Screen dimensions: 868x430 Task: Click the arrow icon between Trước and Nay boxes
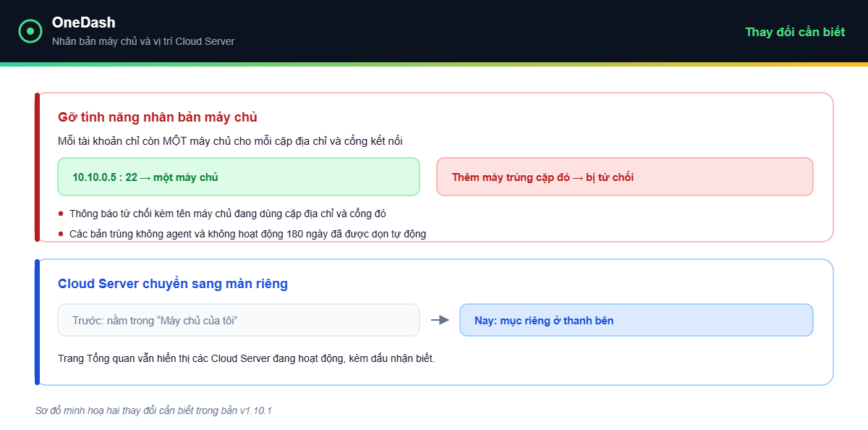[440, 320]
